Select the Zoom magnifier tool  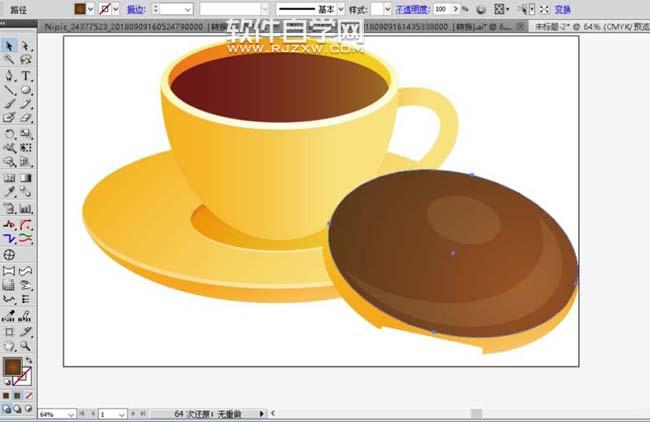tap(26, 345)
